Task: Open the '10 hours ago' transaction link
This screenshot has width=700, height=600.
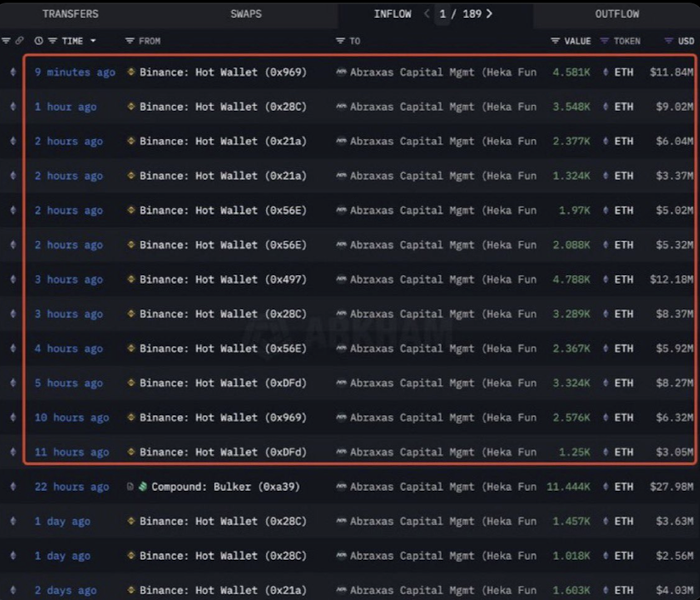Action: [x=72, y=418]
